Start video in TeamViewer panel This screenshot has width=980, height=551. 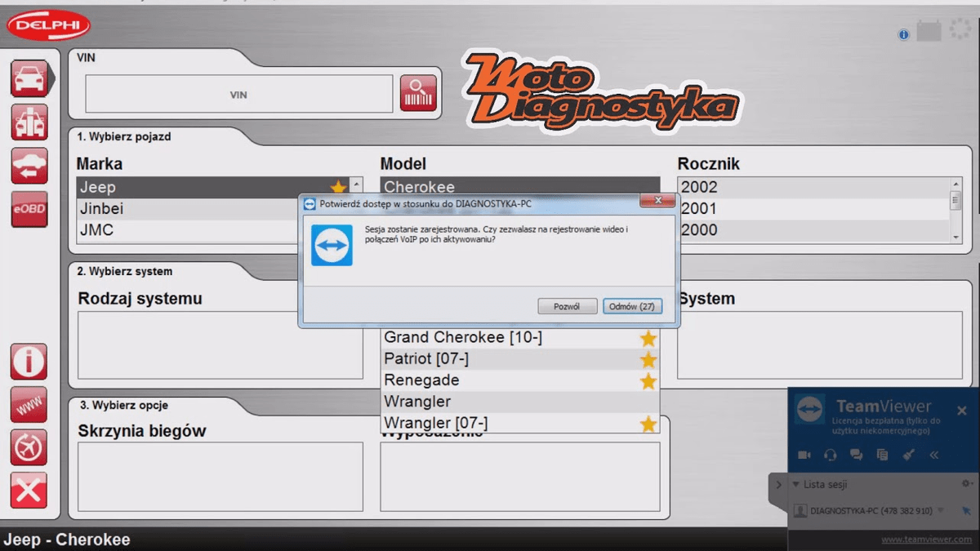(804, 455)
